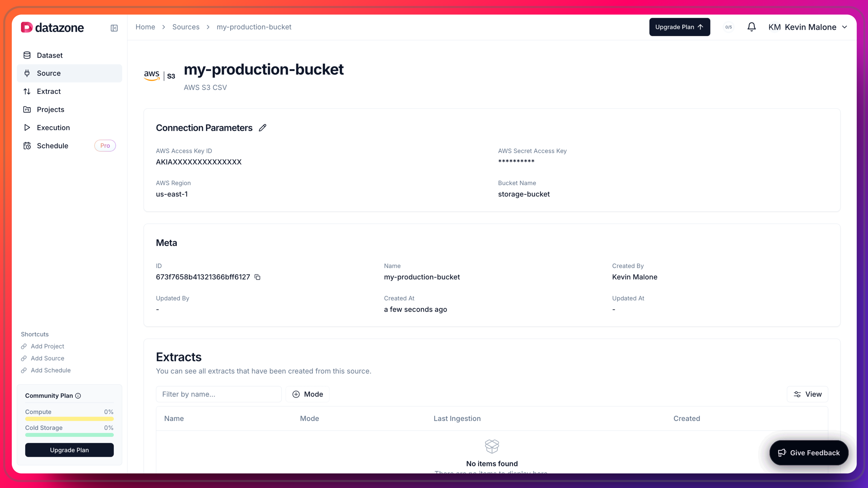
Task: Click the masked secret access key value
Action: [516, 161]
